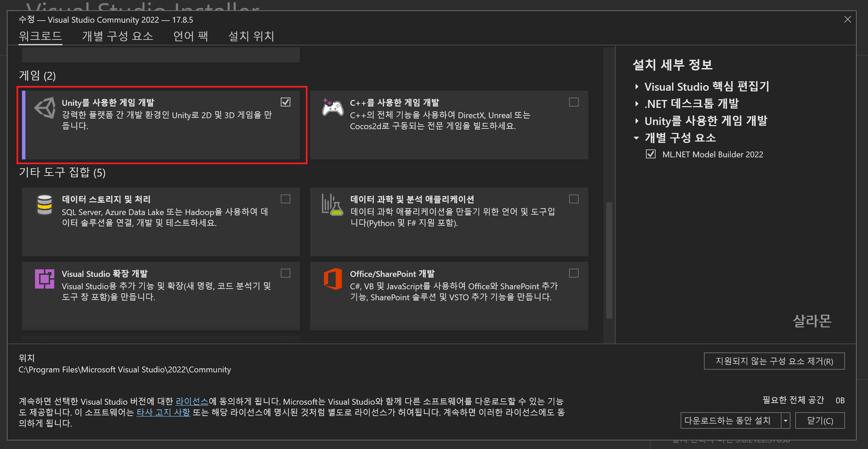Screen dimensions: 868x449
Task: Click the workload list vertical scrollbar
Action: click(x=609, y=260)
